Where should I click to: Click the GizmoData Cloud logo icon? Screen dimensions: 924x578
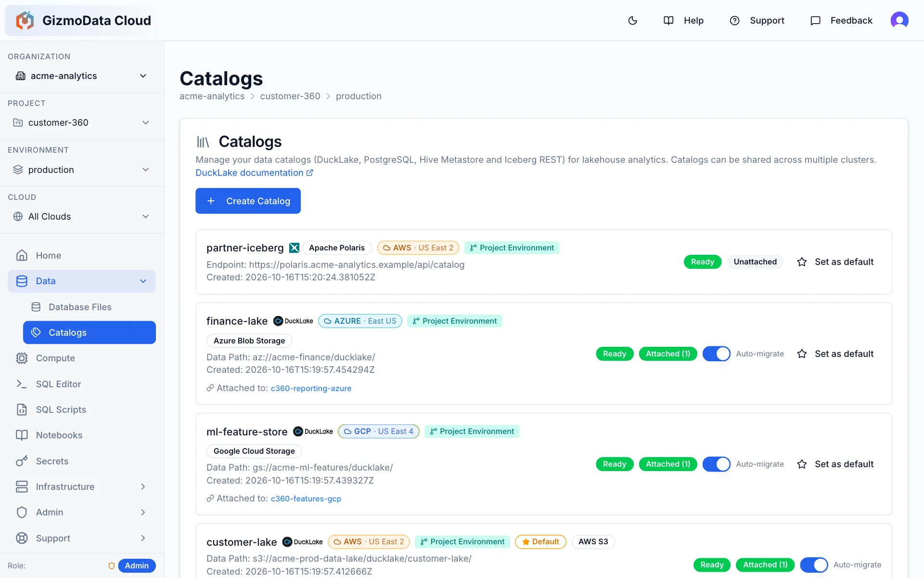coord(25,20)
